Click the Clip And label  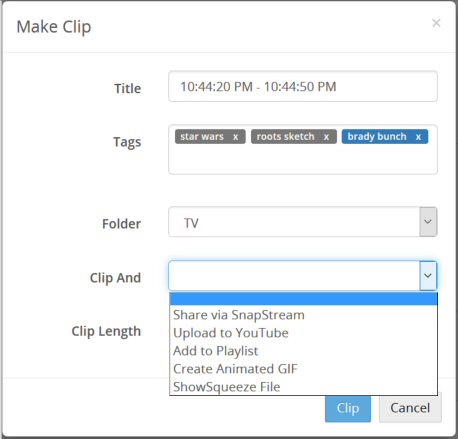coord(115,278)
